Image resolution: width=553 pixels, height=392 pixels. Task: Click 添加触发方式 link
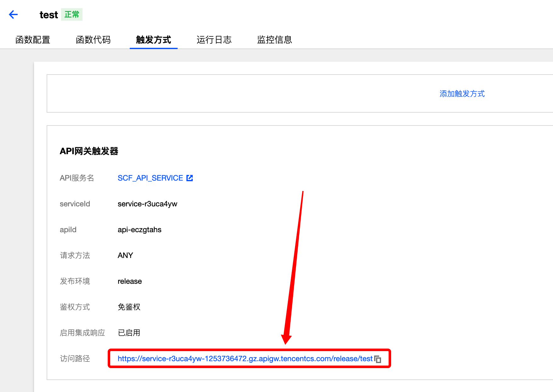(x=462, y=94)
